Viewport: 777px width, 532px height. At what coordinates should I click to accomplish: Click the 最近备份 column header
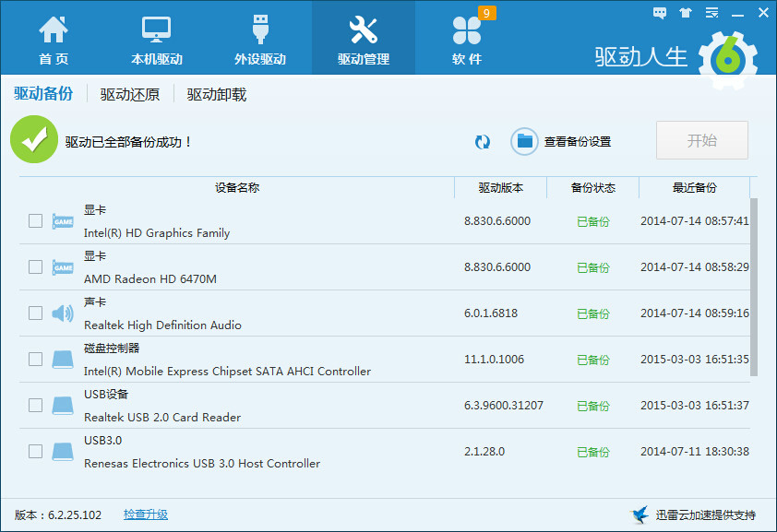click(694, 187)
